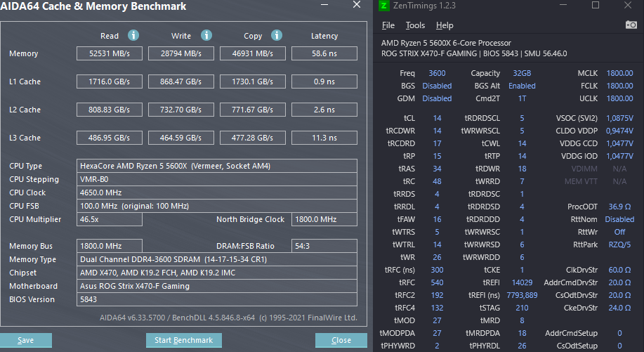Click the CLDO VDDP value 0,9474V

click(x=619, y=131)
